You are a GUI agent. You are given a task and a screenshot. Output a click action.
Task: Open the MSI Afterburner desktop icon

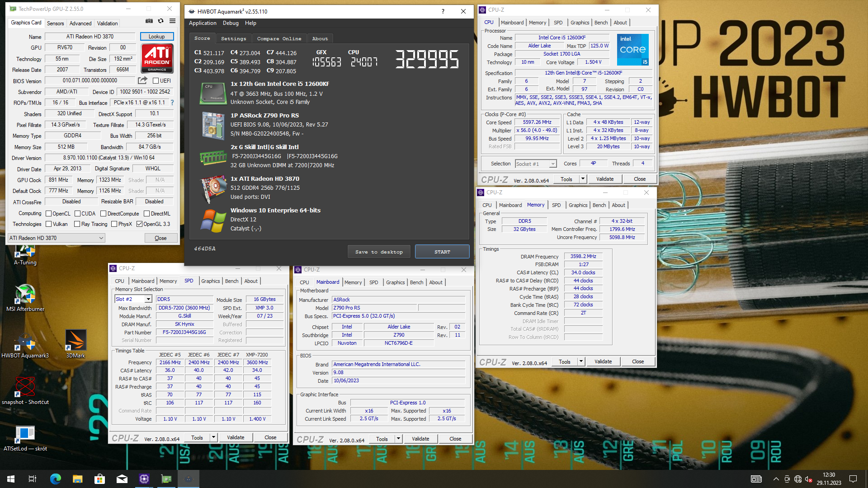(25, 298)
